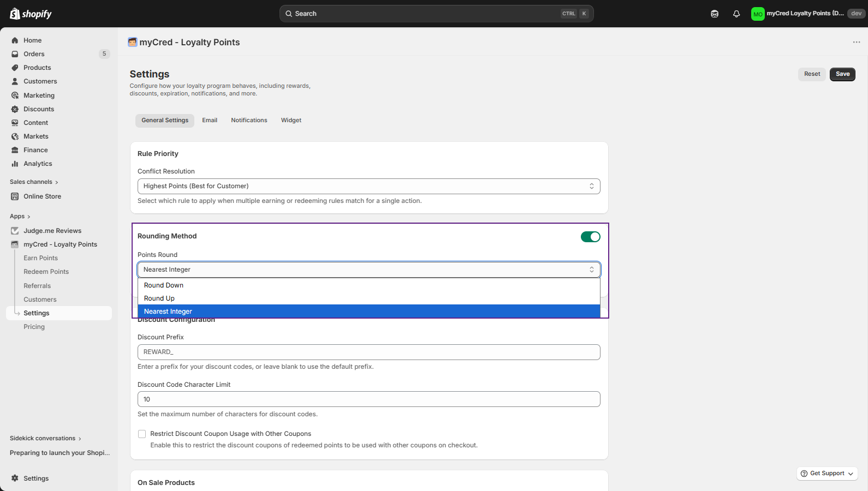
Task: Choose the Round Up option
Action: (x=159, y=298)
